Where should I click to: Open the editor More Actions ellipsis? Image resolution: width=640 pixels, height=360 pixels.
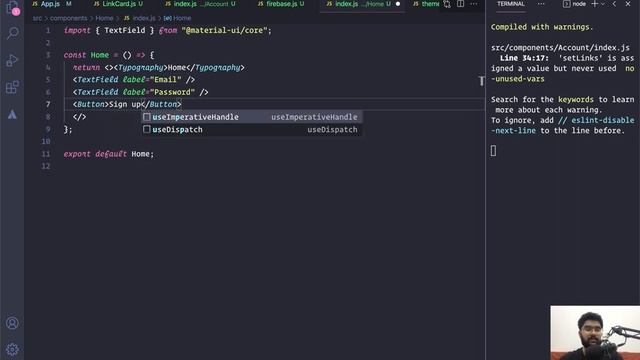click(473, 4)
